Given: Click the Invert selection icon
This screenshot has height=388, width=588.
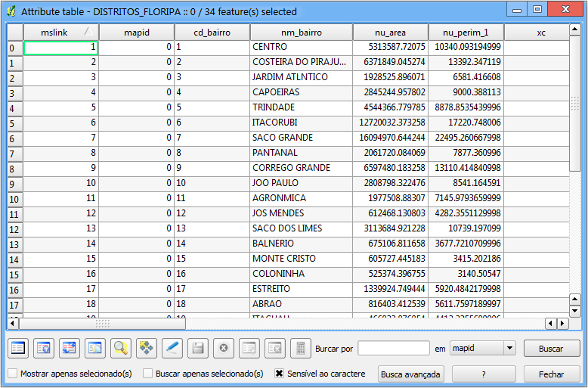Looking at the screenshot, I should tap(70, 348).
